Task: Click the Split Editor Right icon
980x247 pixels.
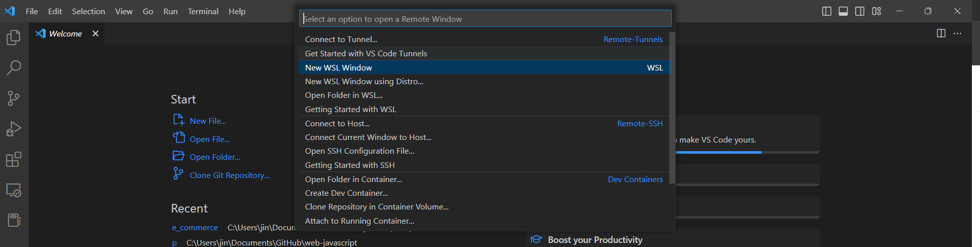Action: (941, 33)
